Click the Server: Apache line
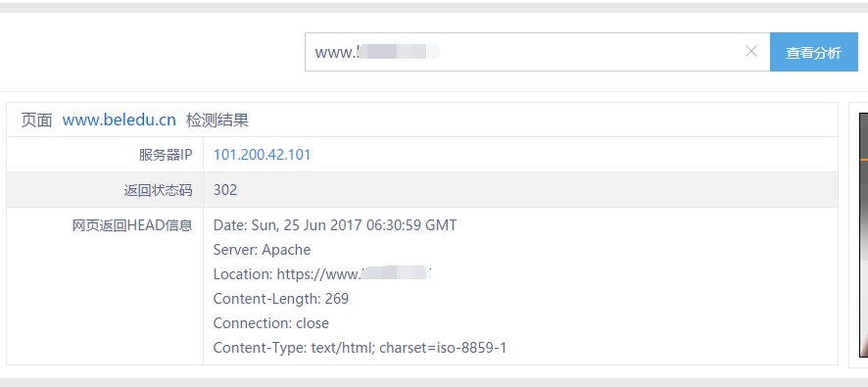Viewport: 868px width, 387px height. click(262, 250)
